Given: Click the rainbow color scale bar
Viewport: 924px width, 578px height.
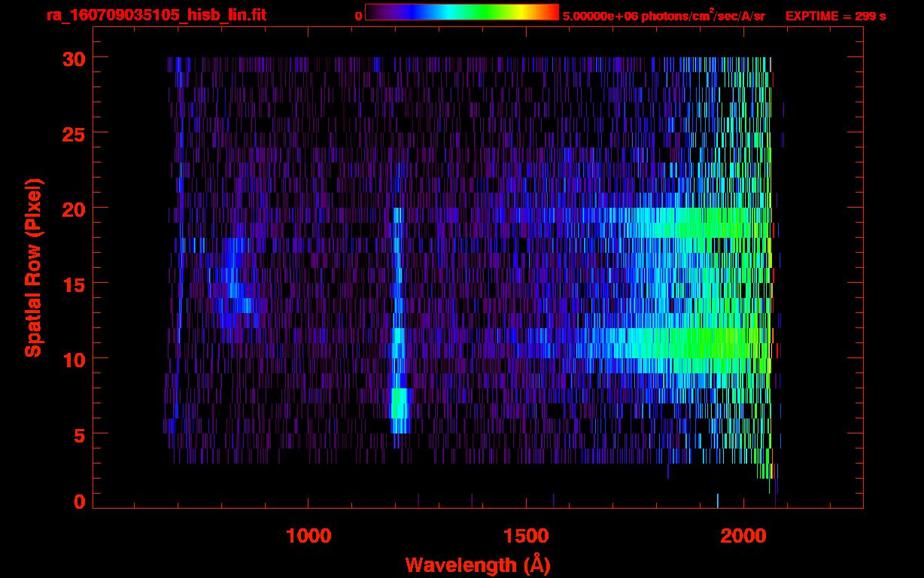Looking at the screenshot, I should (x=461, y=13).
